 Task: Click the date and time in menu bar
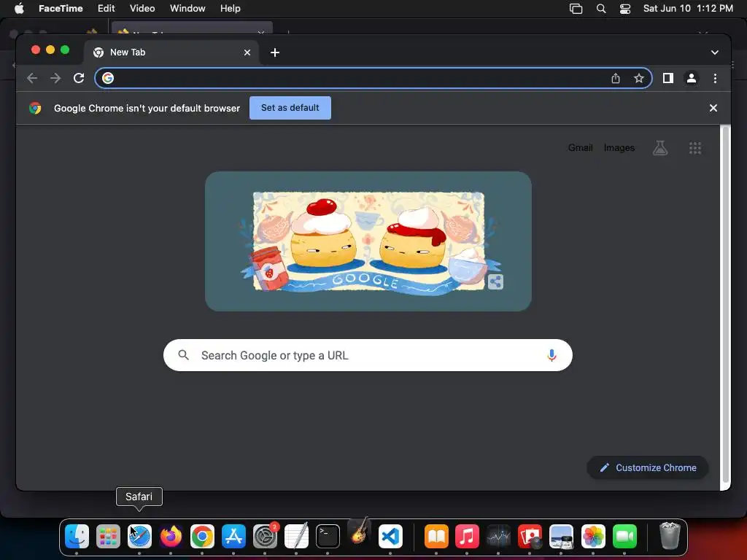(688, 9)
